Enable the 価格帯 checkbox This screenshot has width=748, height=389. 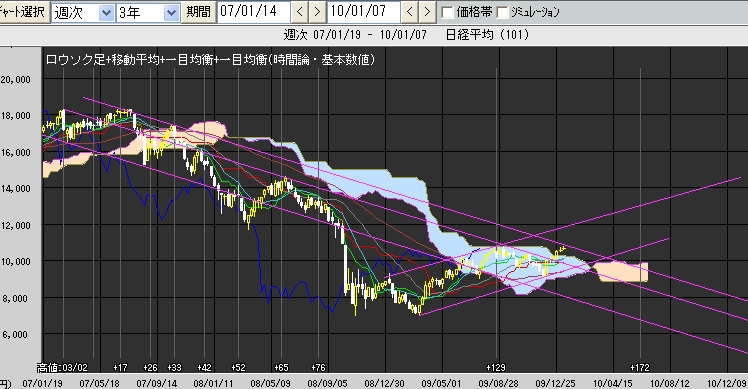point(447,12)
